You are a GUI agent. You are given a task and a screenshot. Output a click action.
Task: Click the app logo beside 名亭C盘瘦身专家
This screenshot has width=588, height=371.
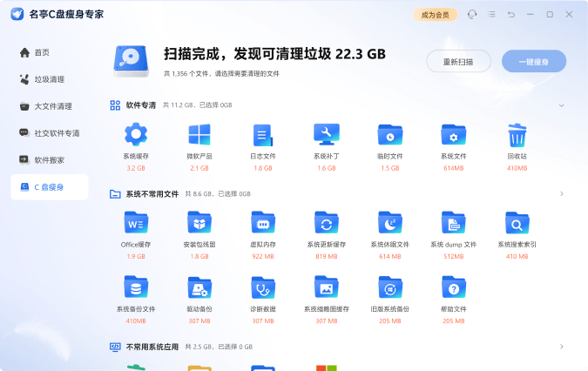click(17, 14)
